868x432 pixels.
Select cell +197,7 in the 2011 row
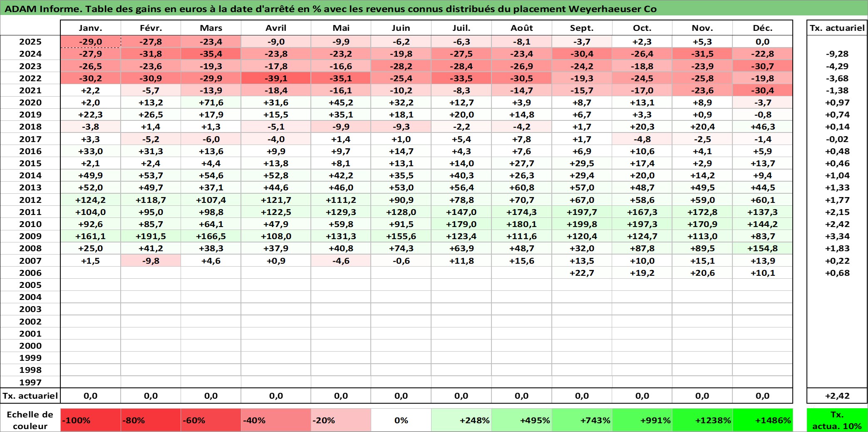(x=582, y=212)
